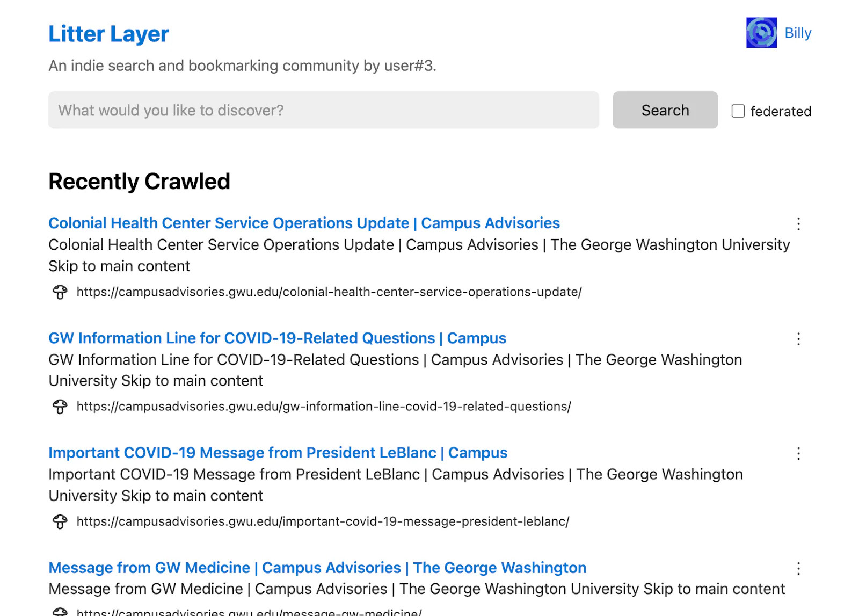The height and width of the screenshot is (616, 859).
Task: Open three-dot menu for GW Information Line result
Action: coord(798,339)
